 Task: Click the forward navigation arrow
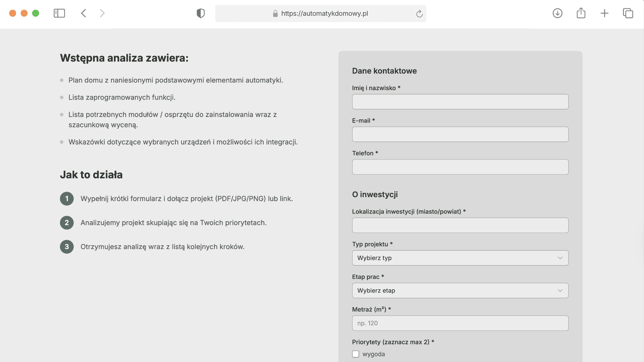pos(102,13)
